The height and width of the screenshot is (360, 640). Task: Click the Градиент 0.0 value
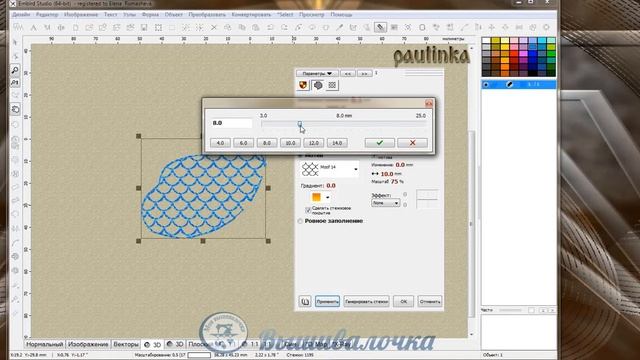click(x=331, y=185)
